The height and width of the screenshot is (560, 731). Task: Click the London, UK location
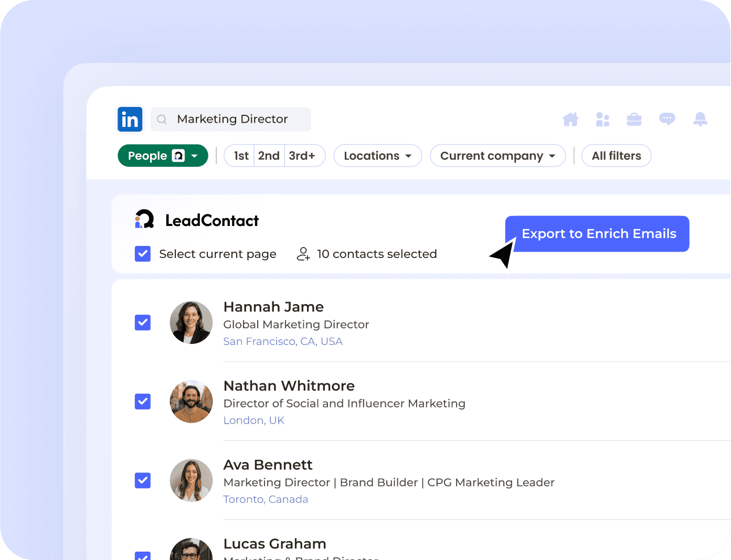tap(254, 421)
